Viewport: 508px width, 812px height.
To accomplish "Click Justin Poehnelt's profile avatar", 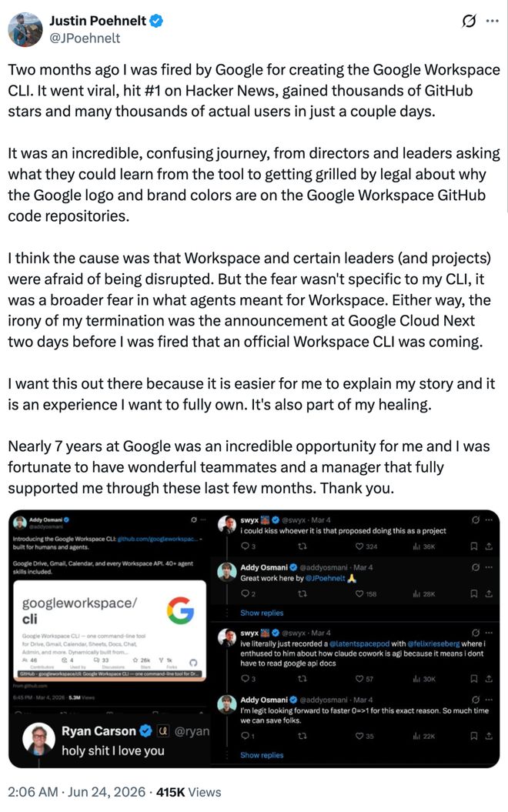I will point(25,29).
